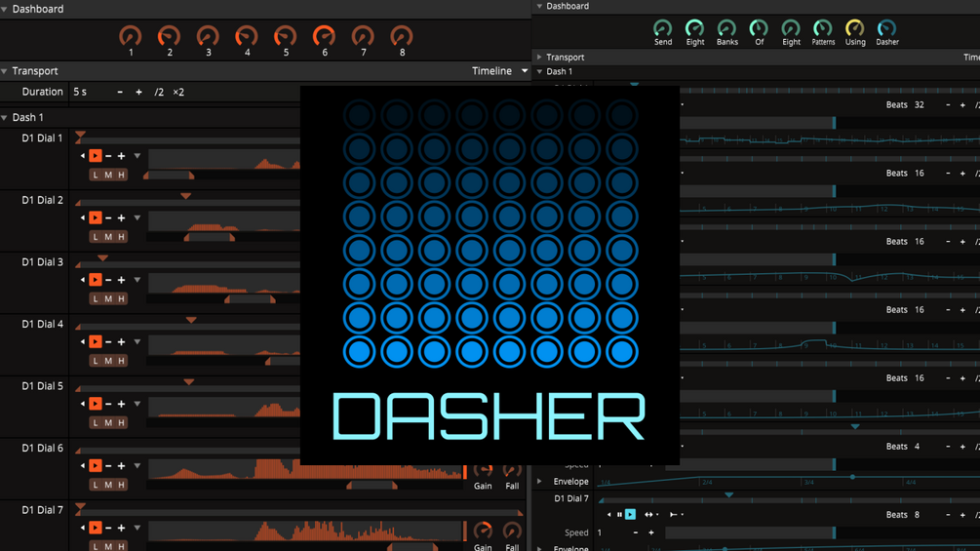Decrease Duration with minus button

[x=119, y=92]
